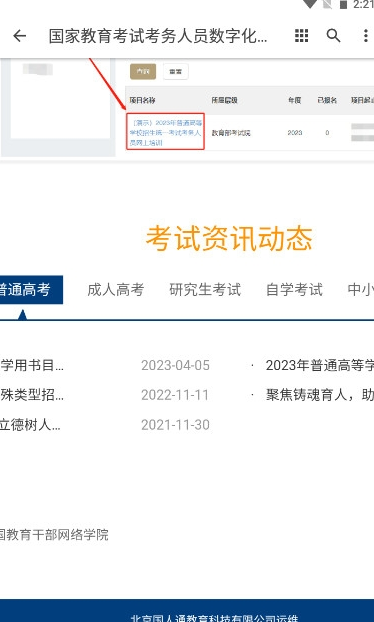Switch to the 自学考试 tab
Image resolution: width=374 pixels, height=622 pixels.
pyautogui.click(x=294, y=290)
